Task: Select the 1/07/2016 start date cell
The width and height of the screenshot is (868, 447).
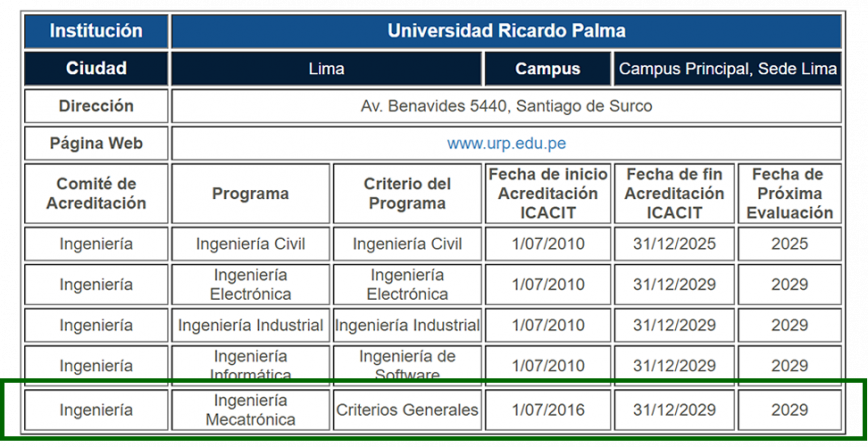Action: tap(547, 410)
